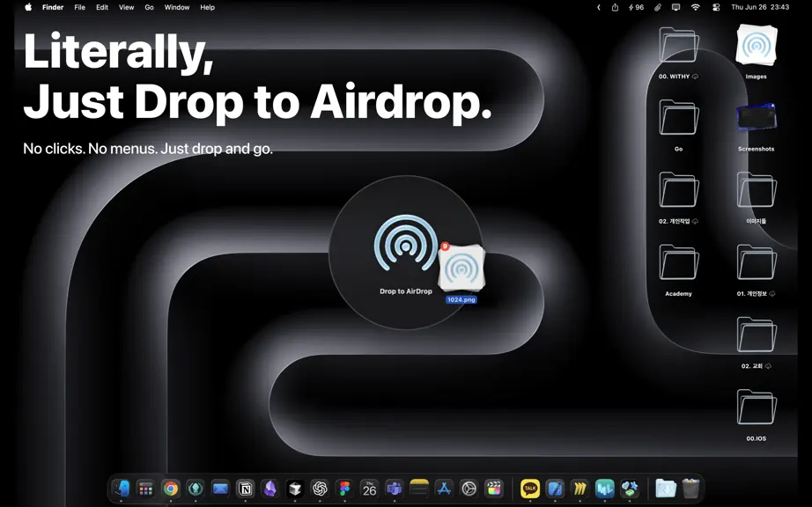Screen dimensions: 812x507
Task: Open the battery status showing 96
Action: 636,7
